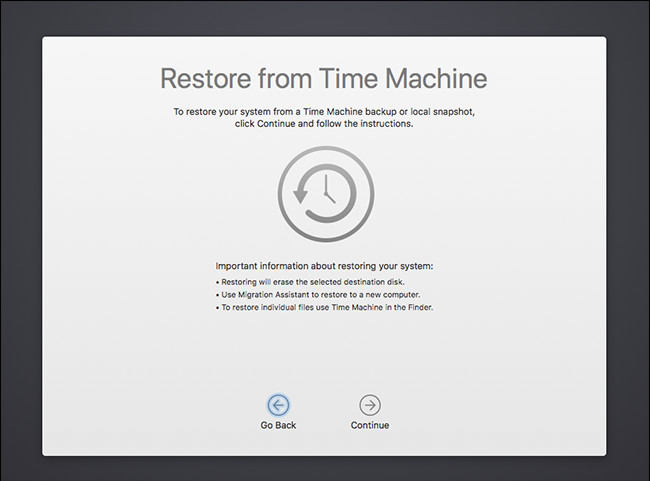Image resolution: width=650 pixels, height=481 pixels.
Task: Click the Continue label
Action: (x=370, y=425)
